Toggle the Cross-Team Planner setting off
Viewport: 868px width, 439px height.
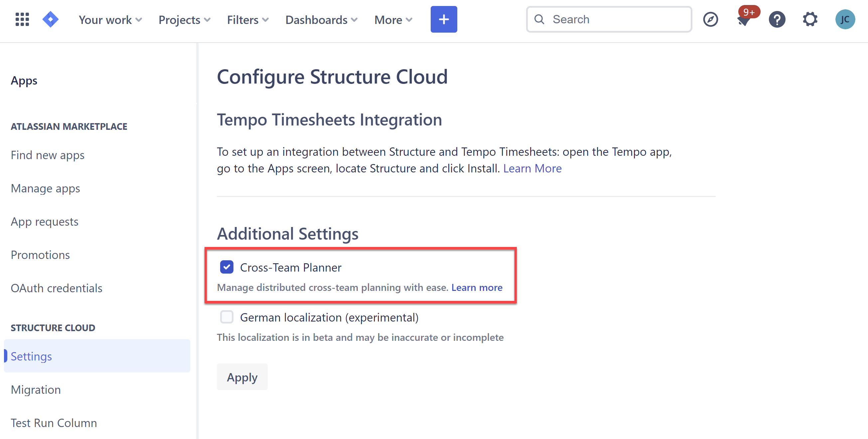pyautogui.click(x=227, y=267)
